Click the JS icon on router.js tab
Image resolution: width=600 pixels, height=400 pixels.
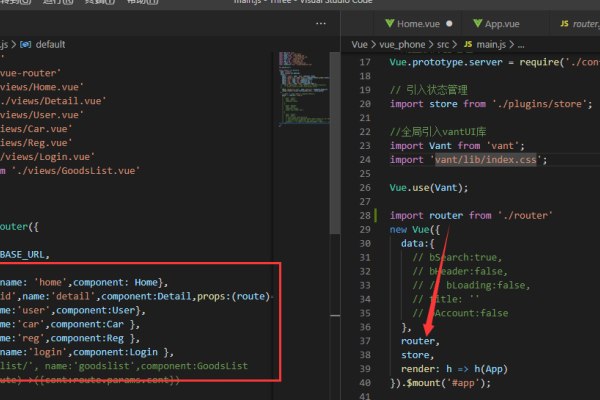(564, 24)
